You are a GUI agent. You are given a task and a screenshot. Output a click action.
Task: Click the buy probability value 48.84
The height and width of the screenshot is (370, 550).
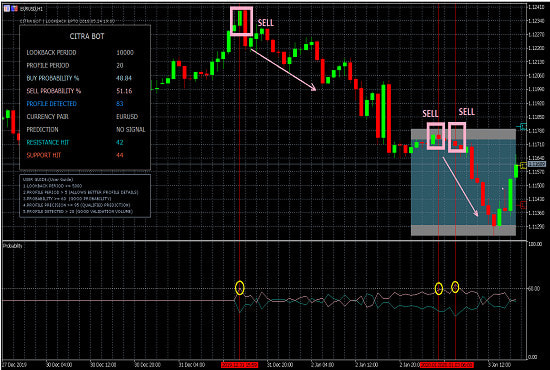[x=124, y=78]
